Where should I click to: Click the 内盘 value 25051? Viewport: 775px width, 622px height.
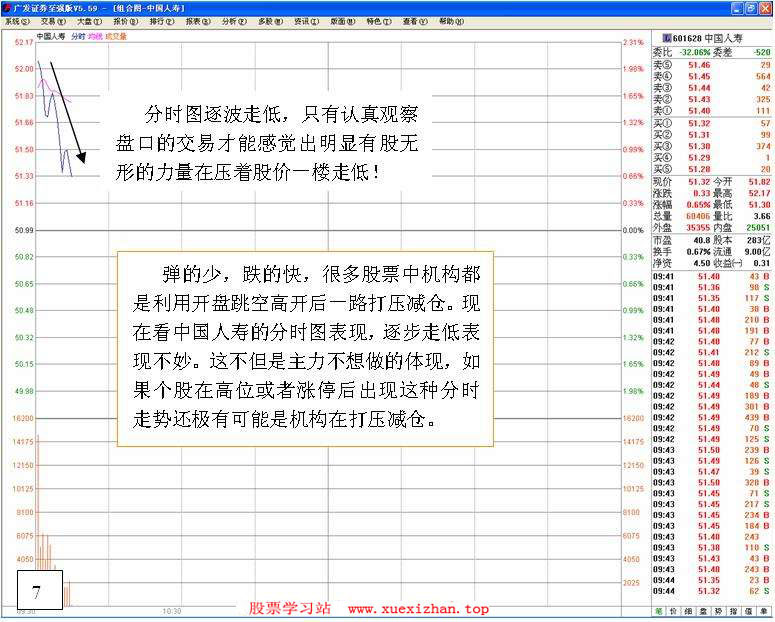pyautogui.click(x=759, y=227)
